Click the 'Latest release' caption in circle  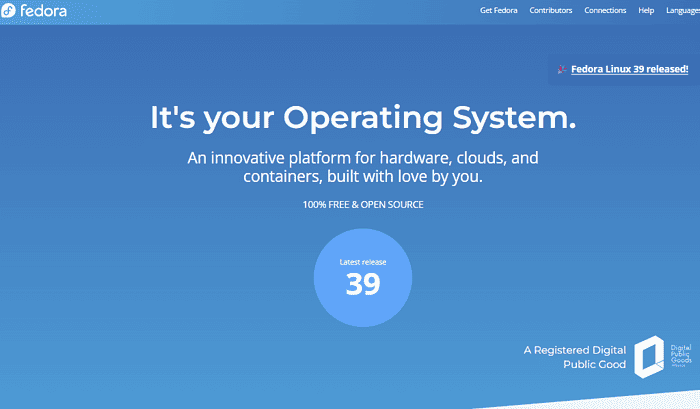(363, 262)
